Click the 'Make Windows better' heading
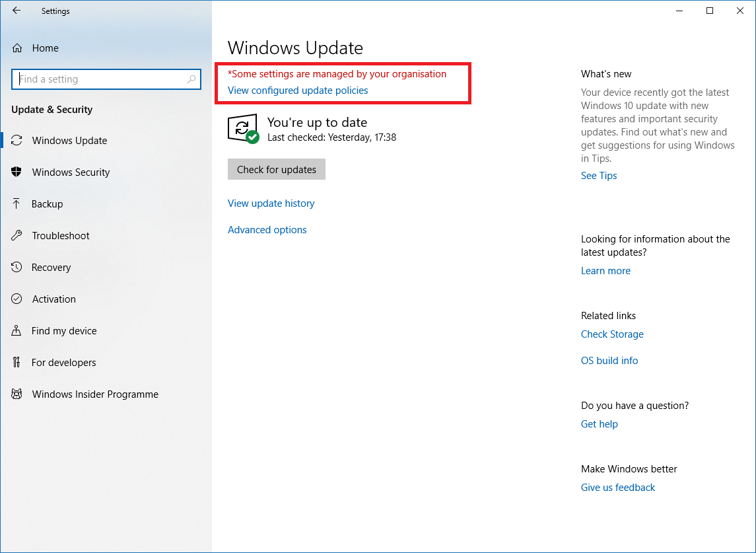 coord(629,469)
